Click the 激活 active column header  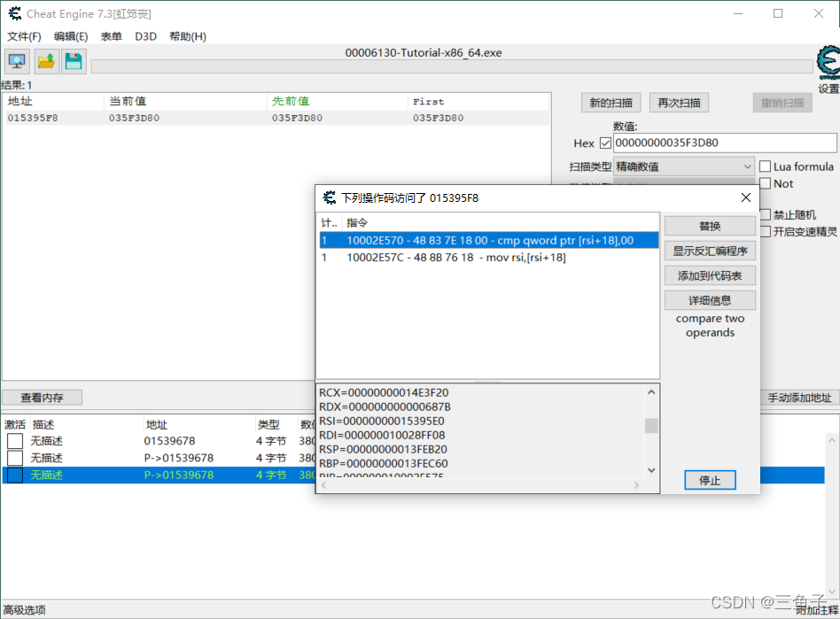[15, 425]
